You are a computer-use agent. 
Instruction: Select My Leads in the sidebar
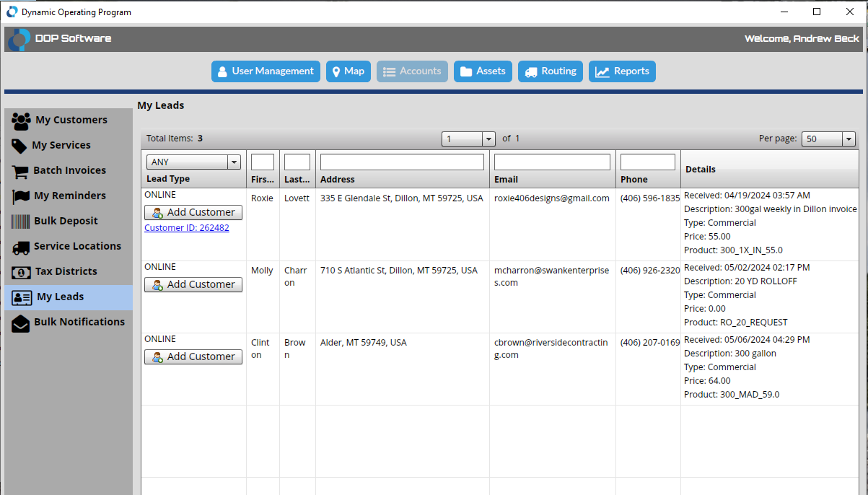pos(69,297)
